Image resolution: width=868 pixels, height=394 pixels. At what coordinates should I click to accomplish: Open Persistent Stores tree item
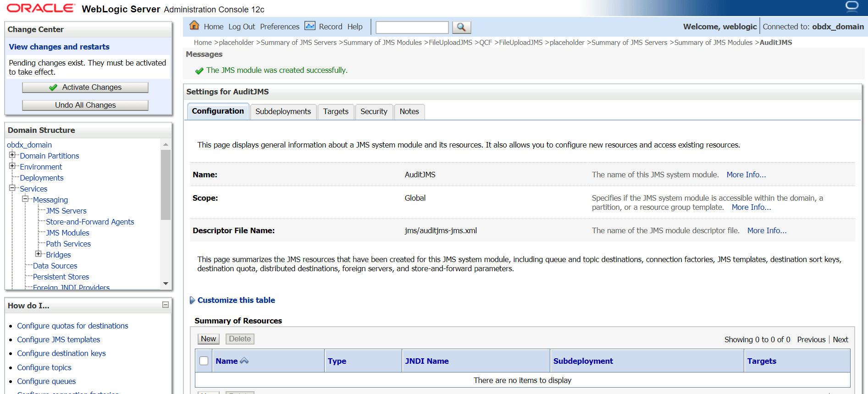[x=61, y=277]
